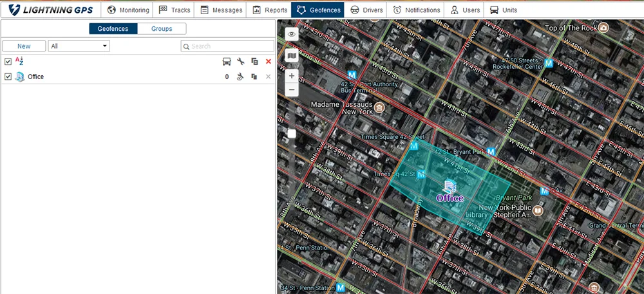Click the Office geofence label on map
The height and width of the screenshot is (294, 644).
coord(450,198)
